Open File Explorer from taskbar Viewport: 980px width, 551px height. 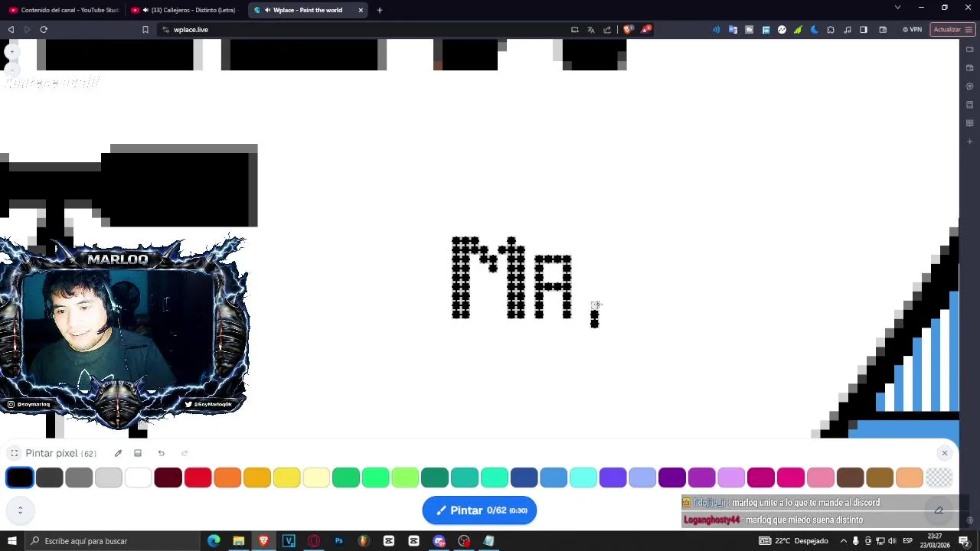(x=239, y=541)
